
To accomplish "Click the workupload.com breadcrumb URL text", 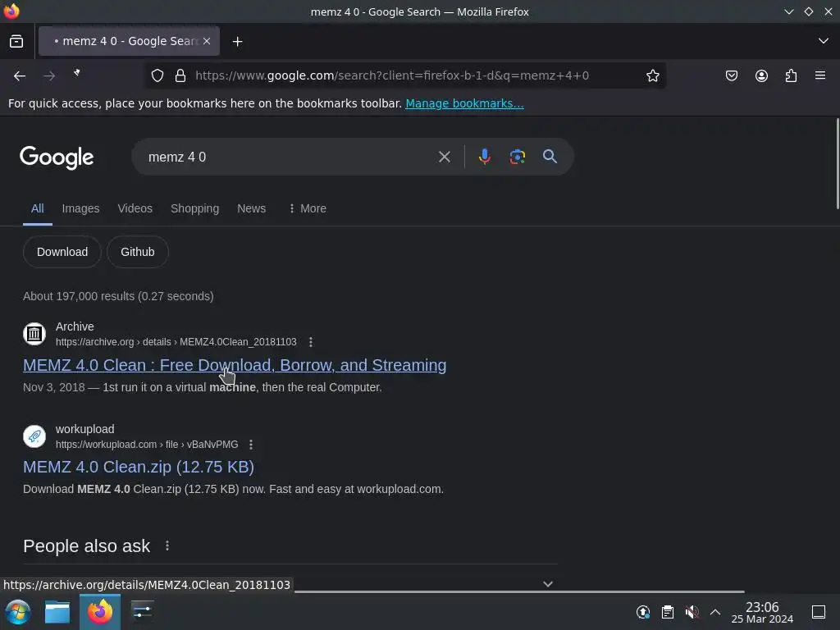I will tap(147, 444).
